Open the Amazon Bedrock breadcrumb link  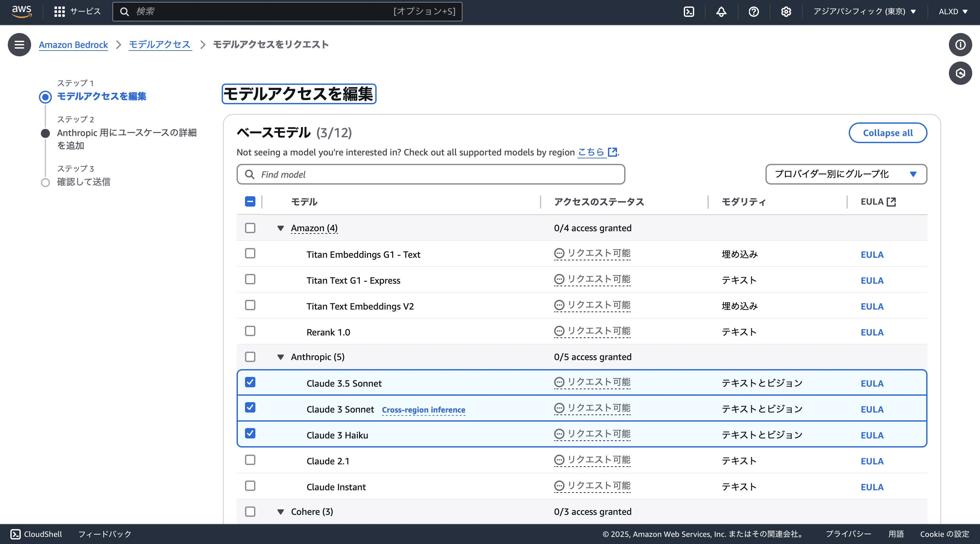pos(73,44)
